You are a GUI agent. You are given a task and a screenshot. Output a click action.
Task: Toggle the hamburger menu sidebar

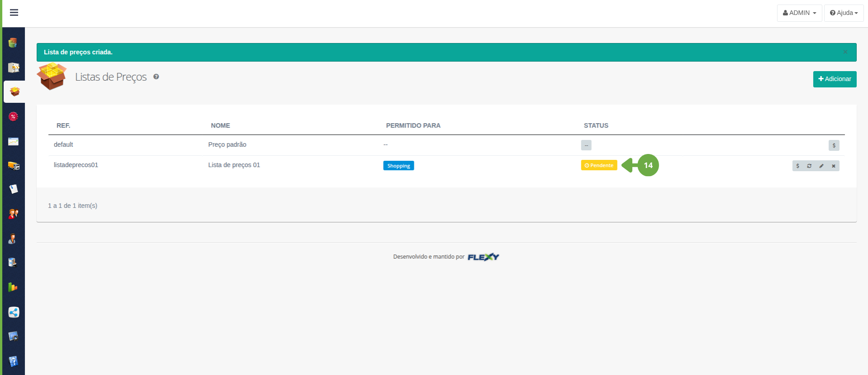click(14, 13)
